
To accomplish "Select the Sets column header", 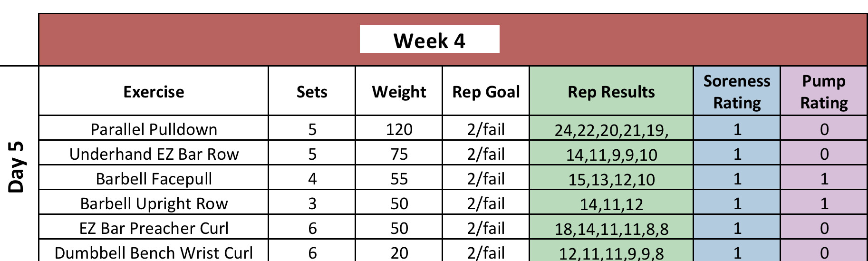I will click(312, 91).
